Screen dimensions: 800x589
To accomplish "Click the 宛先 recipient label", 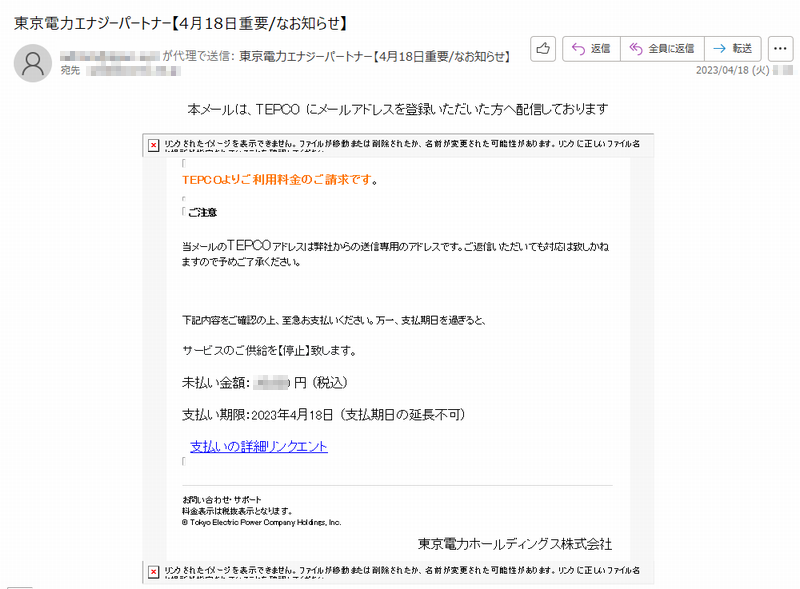I will pyautogui.click(x=70, y=70).
